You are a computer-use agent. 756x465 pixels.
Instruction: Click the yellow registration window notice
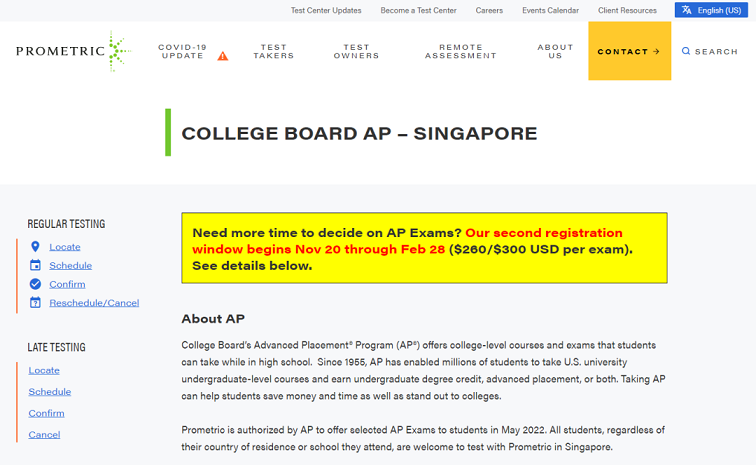[424, 248]
